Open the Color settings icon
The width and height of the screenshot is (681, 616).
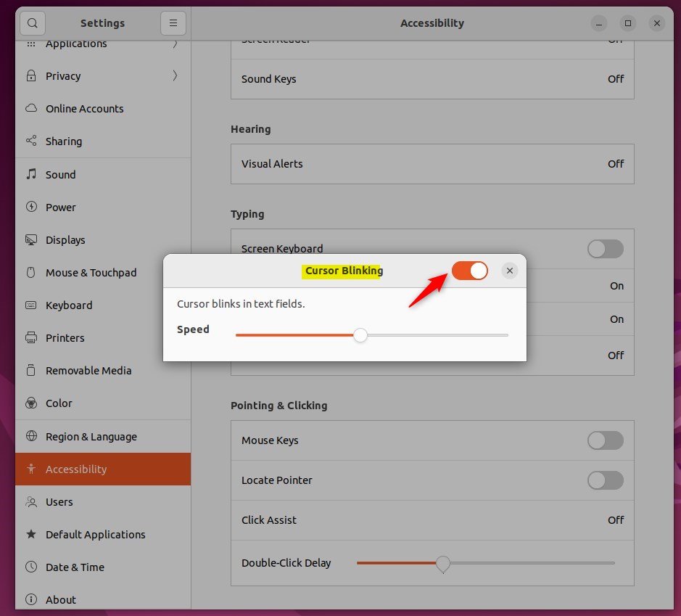[30, 403]
